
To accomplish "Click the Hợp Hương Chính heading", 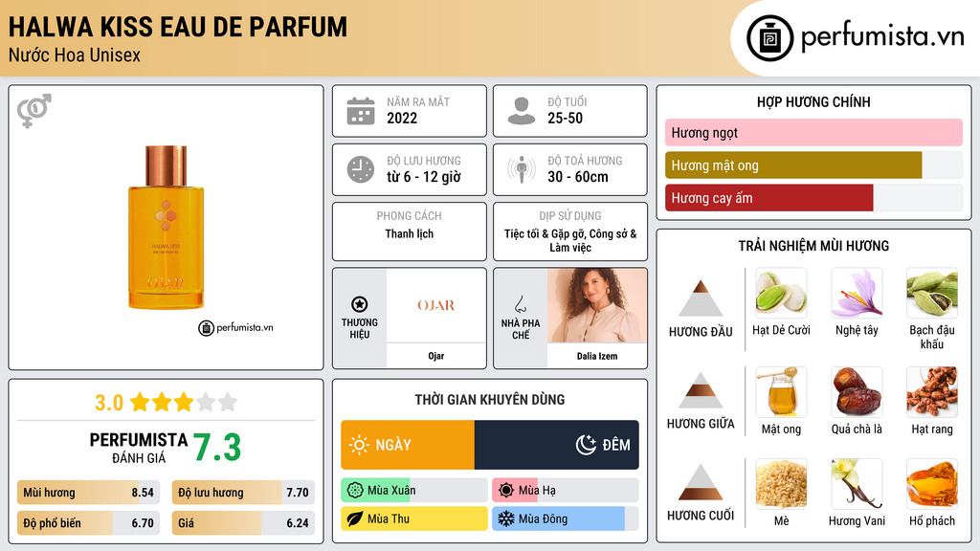I will 813,101.
